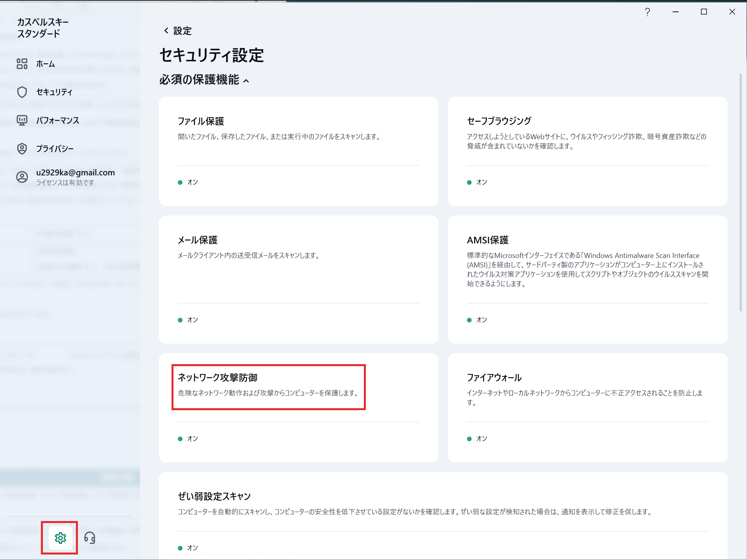Open セーフブラウジング settings card title
The height and width of the screenshot is (560, 747).
[499, 121]
